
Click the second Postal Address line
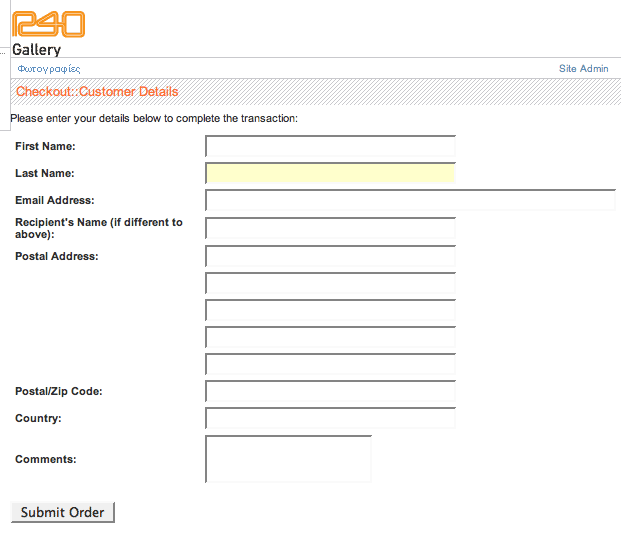(330, 284)
